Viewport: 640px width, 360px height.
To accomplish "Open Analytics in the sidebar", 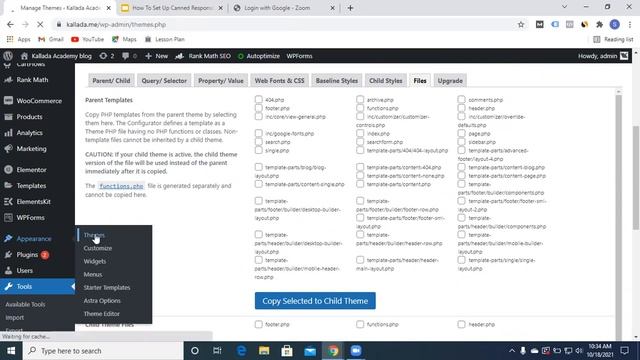I will click(x=29, y=133).
